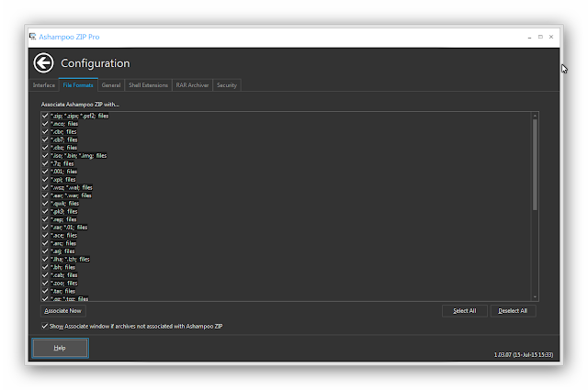Switch to the General tab
This screenshot has height=390, width=588.
(111, 85)
